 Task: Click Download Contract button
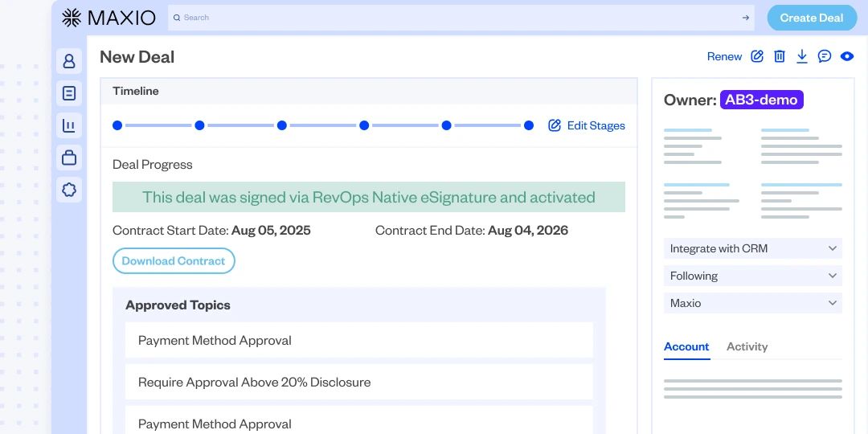click(174, 260)
